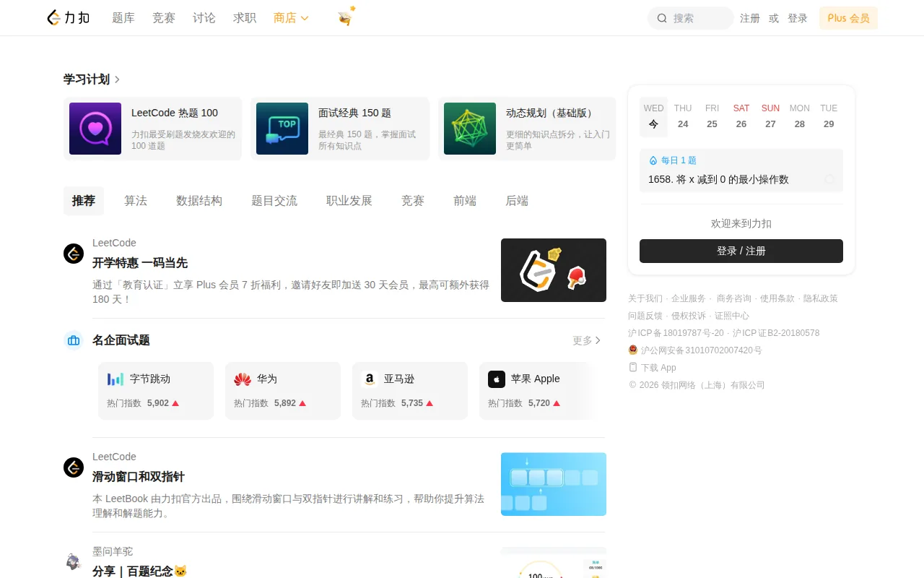
Task: Click the search magnifier icon
Action: [x=662, y=18]
